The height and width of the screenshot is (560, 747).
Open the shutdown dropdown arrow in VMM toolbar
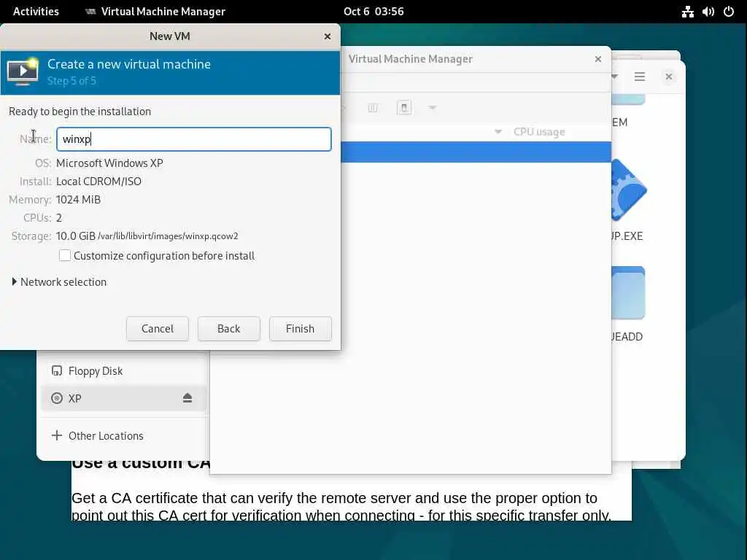[432, 108]
